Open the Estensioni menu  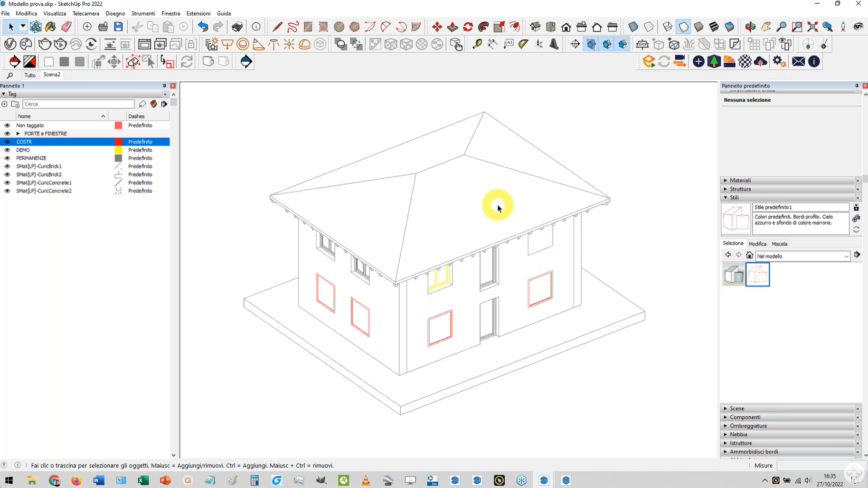pos(198,13)
